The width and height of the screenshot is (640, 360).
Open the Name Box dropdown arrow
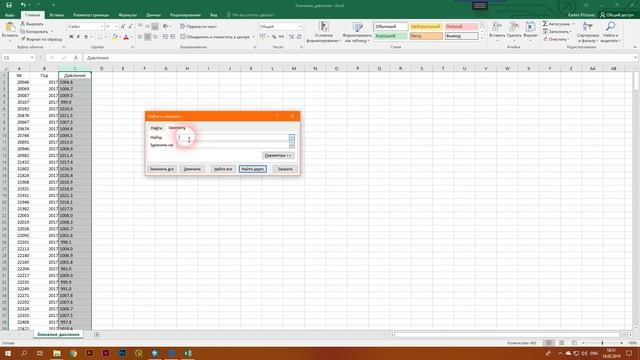pyautogui.click(x=32, y=58)
